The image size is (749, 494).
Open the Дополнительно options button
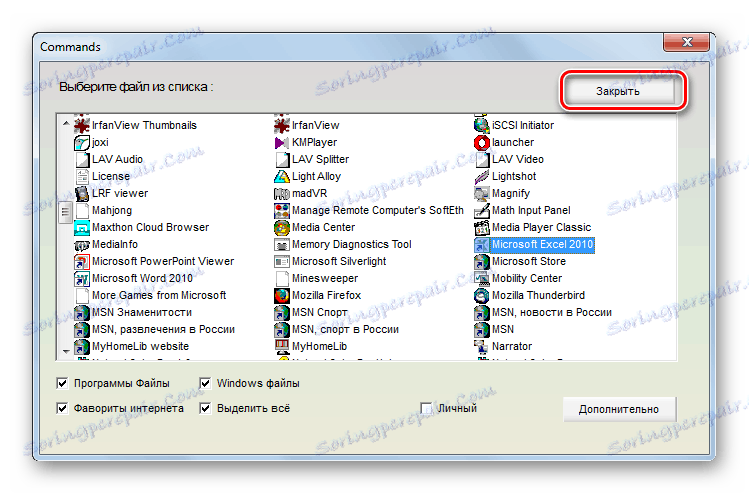[619, 409]
